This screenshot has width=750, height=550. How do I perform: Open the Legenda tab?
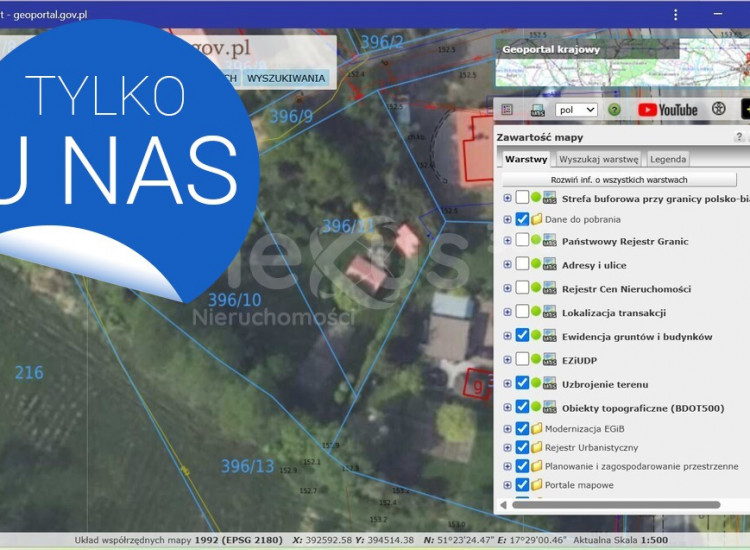(668, 159)
